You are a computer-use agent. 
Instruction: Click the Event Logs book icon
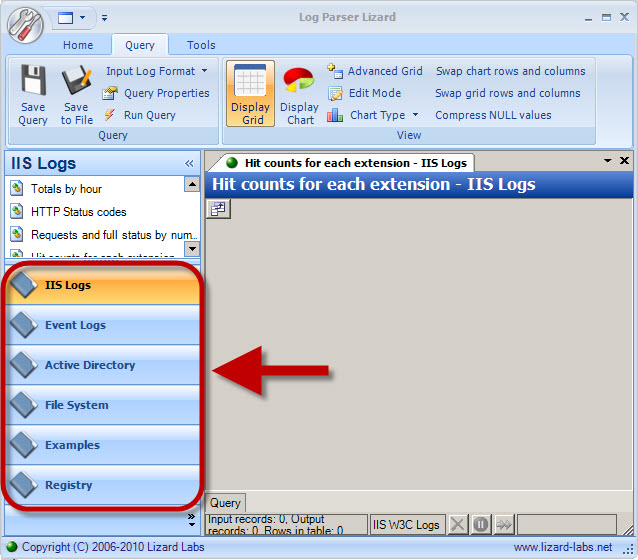pyautogui.click(x=24, y=325)
